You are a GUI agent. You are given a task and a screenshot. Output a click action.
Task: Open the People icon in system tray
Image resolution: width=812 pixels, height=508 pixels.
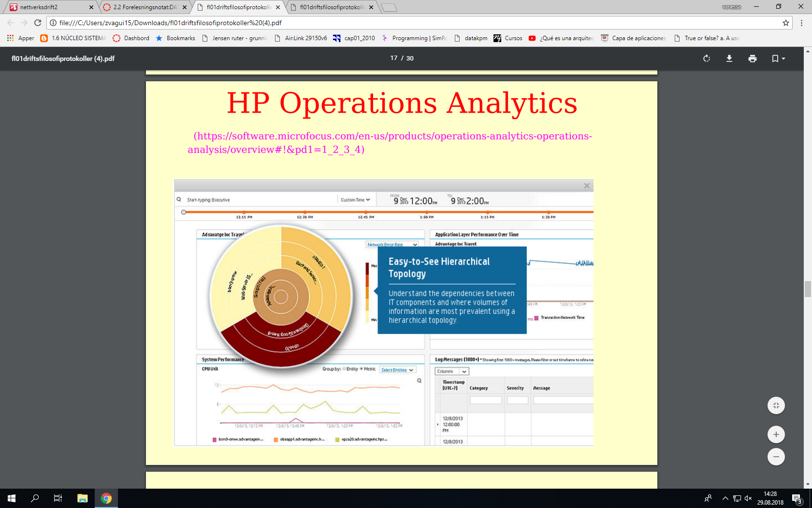[x=708, y=498]
